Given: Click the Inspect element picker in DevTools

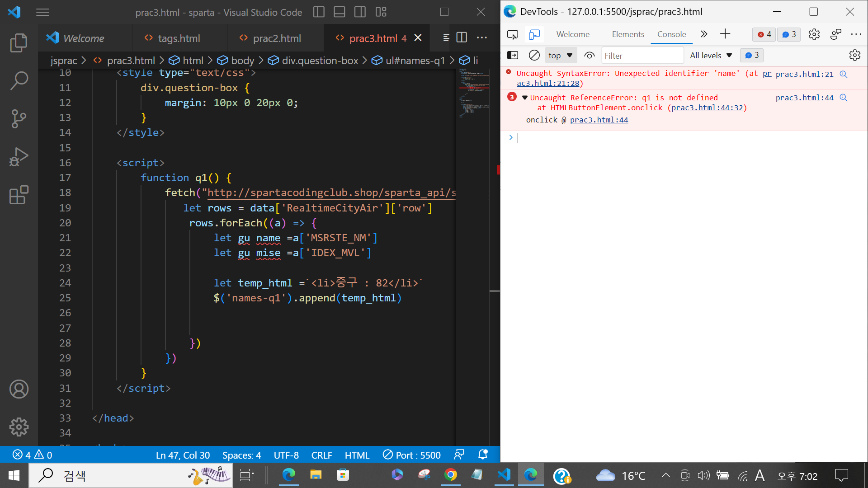Looking at the screenshot, I should pos(513,34).
